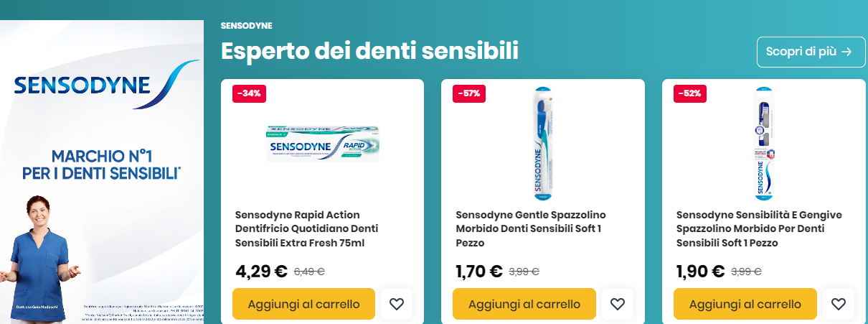Click the 'Scopri di più' button
868x324 pixels.
click(811, 52)
